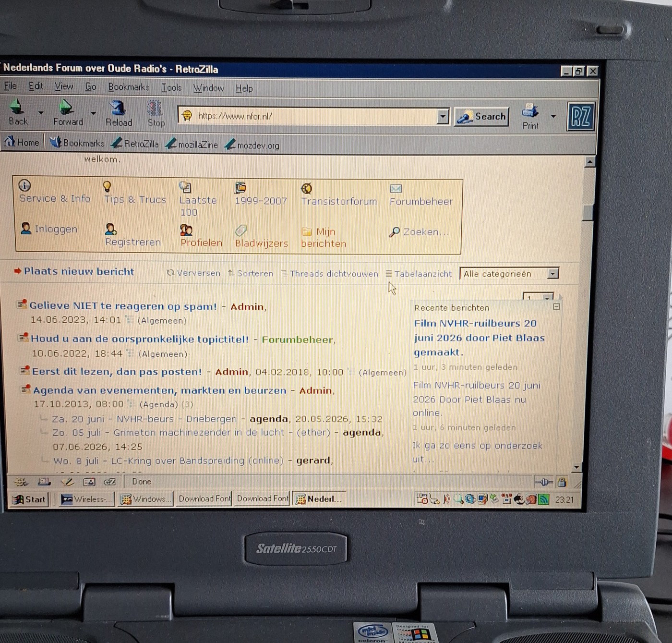Open the Service & Info forum icon
The height and width of the screenshot is (643, 672).
(x=24, y=185)
